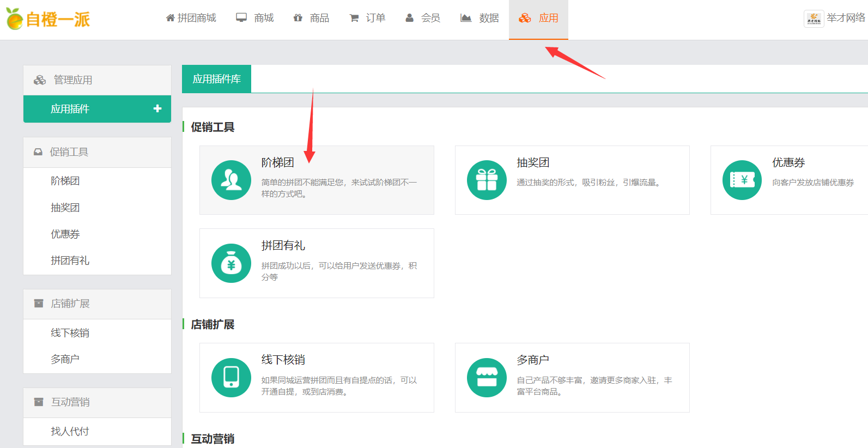Viewport: 868px width, 448px height.
Task: Click the 抽奖团 gift box icon
Action: (487, 180)
